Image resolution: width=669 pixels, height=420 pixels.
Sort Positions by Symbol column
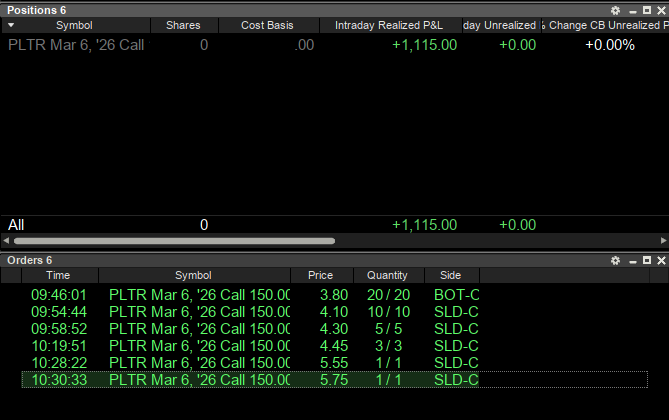pyautogui.click(x=74, y=25)
